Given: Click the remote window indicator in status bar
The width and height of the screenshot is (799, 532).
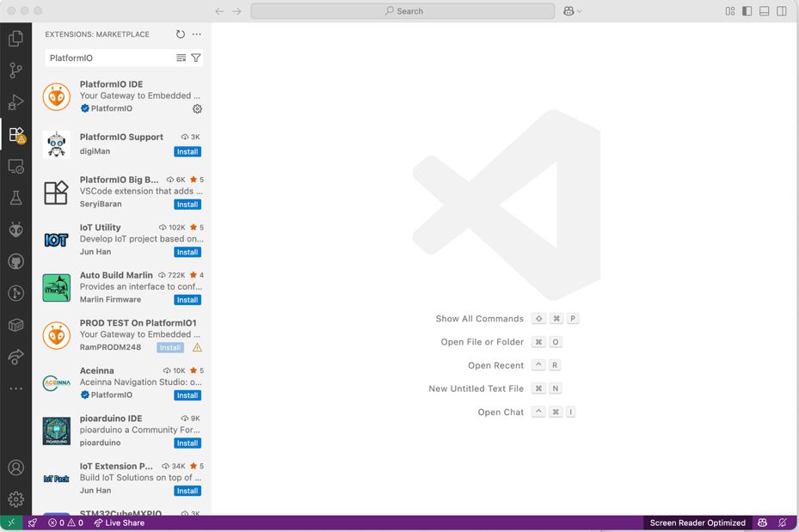Looking at the screenshot, I should pos(11,523).
